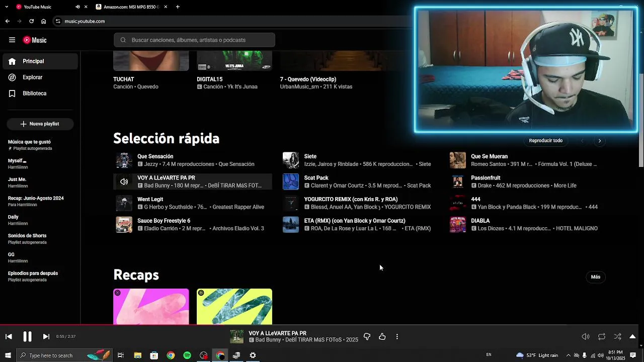The image size is (644, 362).
Task: Open the Windows Start menu
Action: pos(8,355)
